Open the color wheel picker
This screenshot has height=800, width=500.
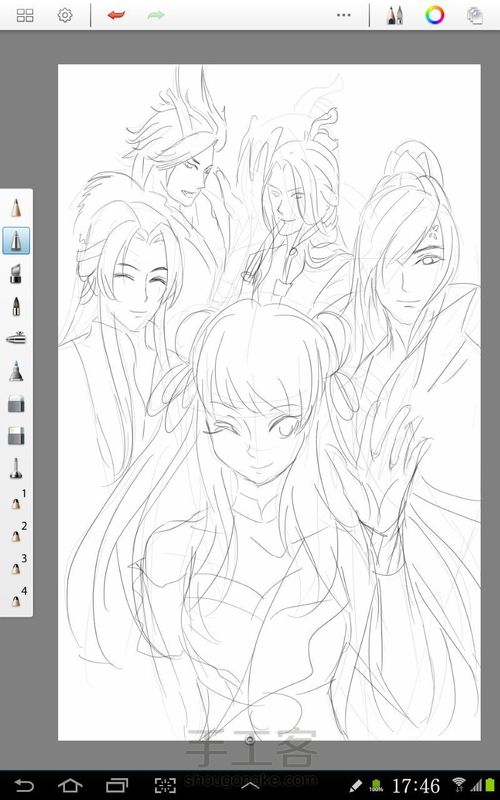(435, 15)
